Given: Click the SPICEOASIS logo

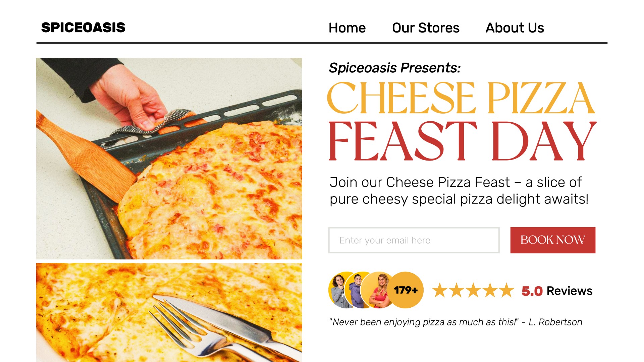Looking at the screenshot, I should pyautogui.click(x=83, y=28).
